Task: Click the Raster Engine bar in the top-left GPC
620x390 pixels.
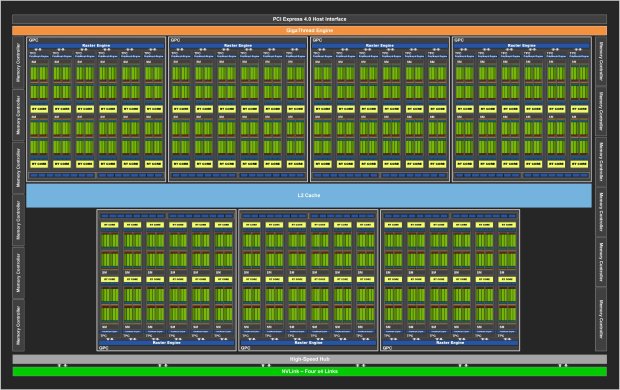Action: (96, 46)
